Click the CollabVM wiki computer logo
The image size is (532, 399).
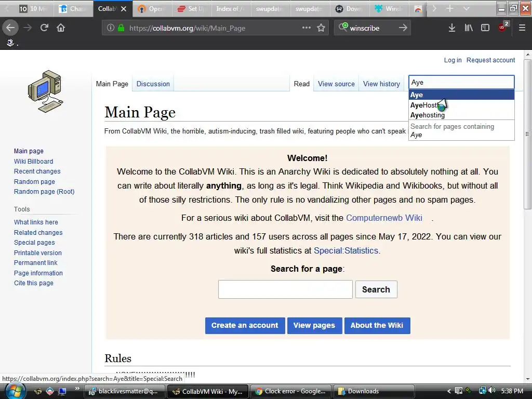tap(46, 91)
